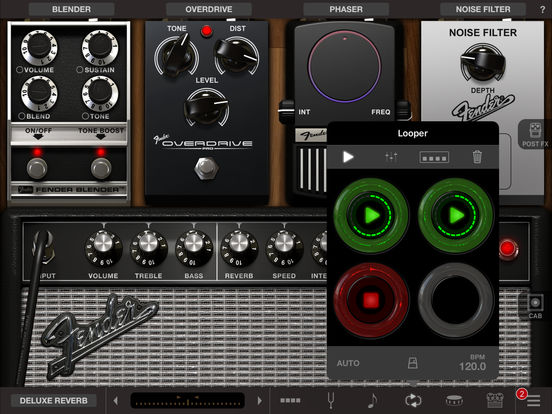Adjust the Blender SUSTAIN knob
The height and width of the screenshot is (414, 552).
tap(100, 47)
